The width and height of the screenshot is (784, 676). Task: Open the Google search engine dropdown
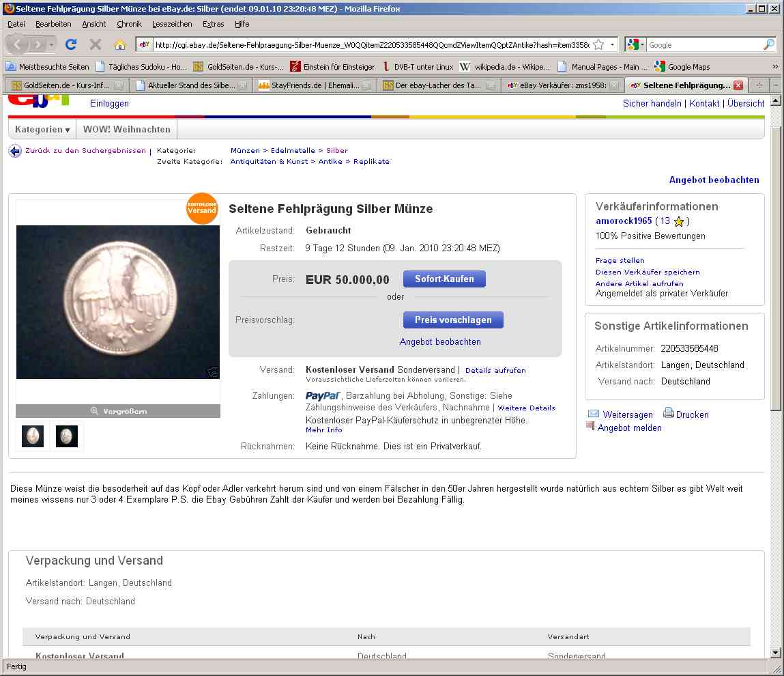[635, 45]
